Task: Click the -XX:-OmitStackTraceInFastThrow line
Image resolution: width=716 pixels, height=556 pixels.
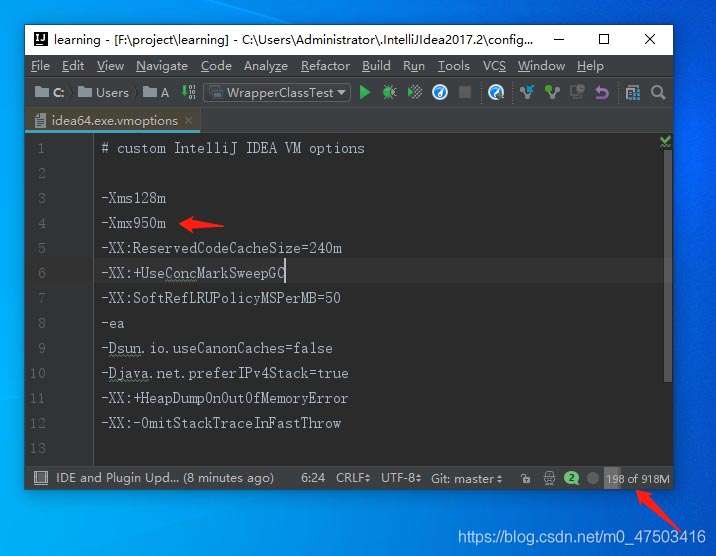Action: (221, 423)
